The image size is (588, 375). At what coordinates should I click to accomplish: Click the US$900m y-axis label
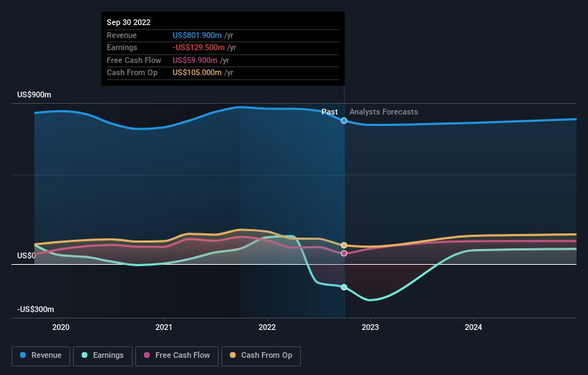pyautogui.click(x=34, y=94)
